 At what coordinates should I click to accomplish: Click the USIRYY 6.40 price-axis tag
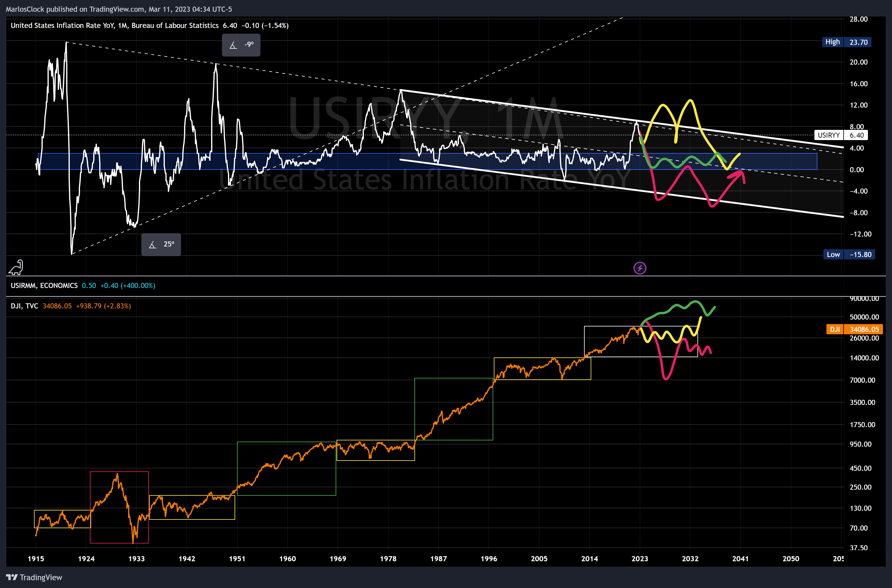[841, 135]
